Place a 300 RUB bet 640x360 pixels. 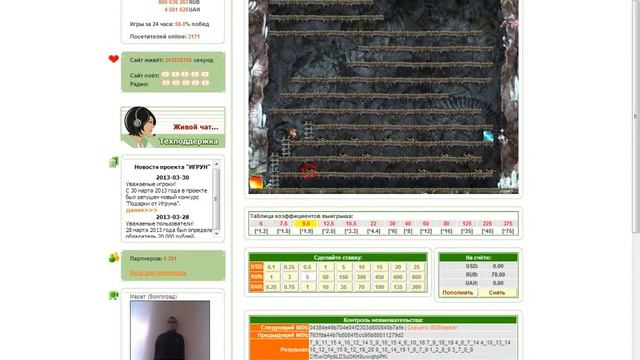[362, 277]
